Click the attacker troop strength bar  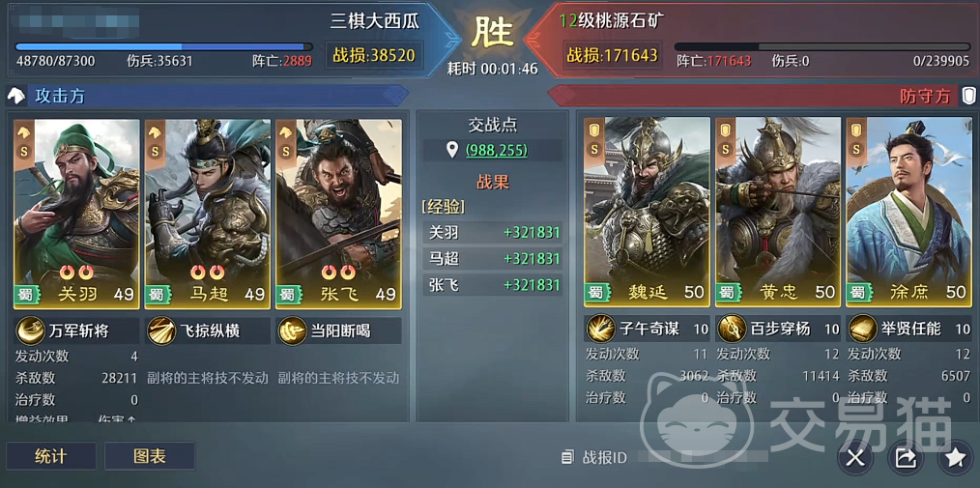click(163, 46)
